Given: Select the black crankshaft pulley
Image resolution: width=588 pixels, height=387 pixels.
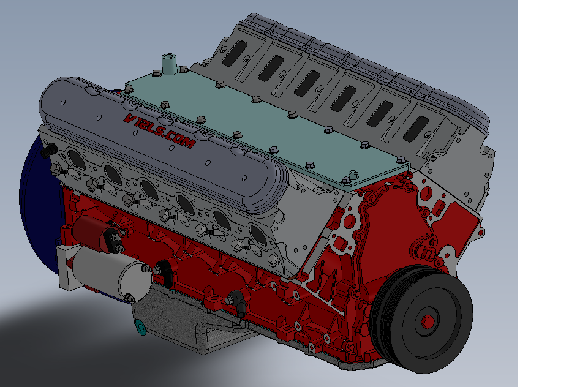Looking at the screenshot, I should (x=421, y=319).
